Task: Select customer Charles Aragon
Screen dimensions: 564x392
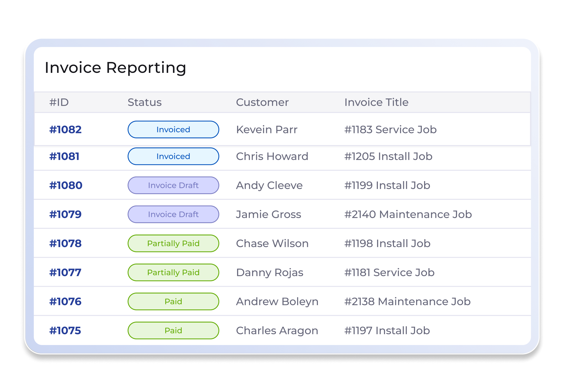Action: (277, 331)
